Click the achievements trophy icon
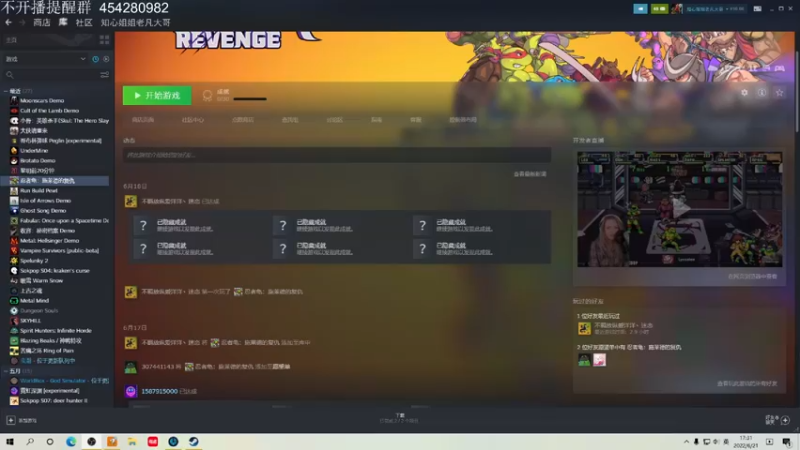The image size is (800, 450). [207, 95]
